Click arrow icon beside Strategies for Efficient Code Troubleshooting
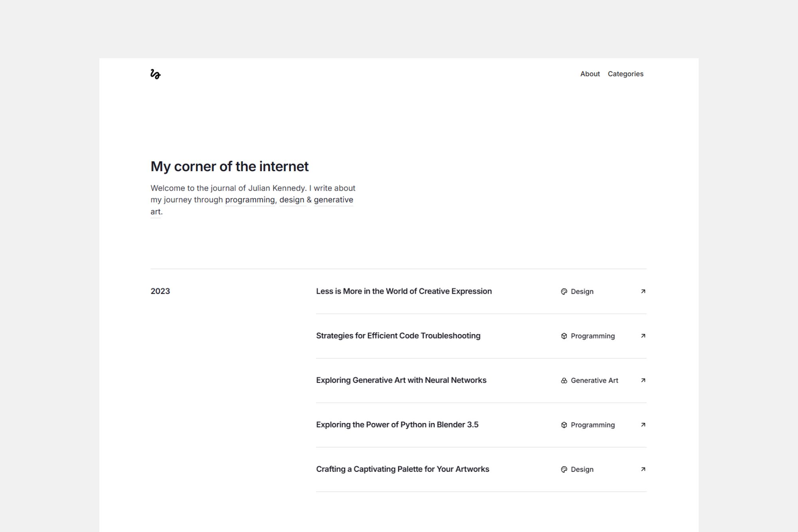798x532 pixels. pyautogui.click(x=643, y=336)
